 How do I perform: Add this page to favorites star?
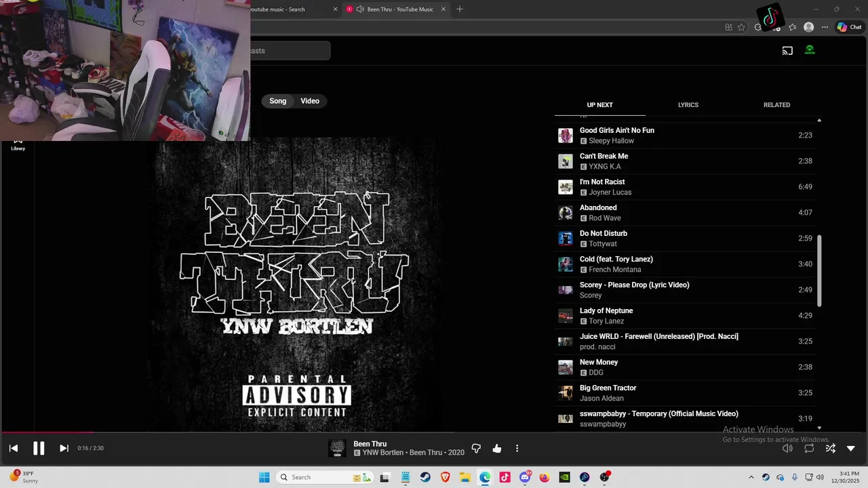pyautogui.click(x=741, y=27)
